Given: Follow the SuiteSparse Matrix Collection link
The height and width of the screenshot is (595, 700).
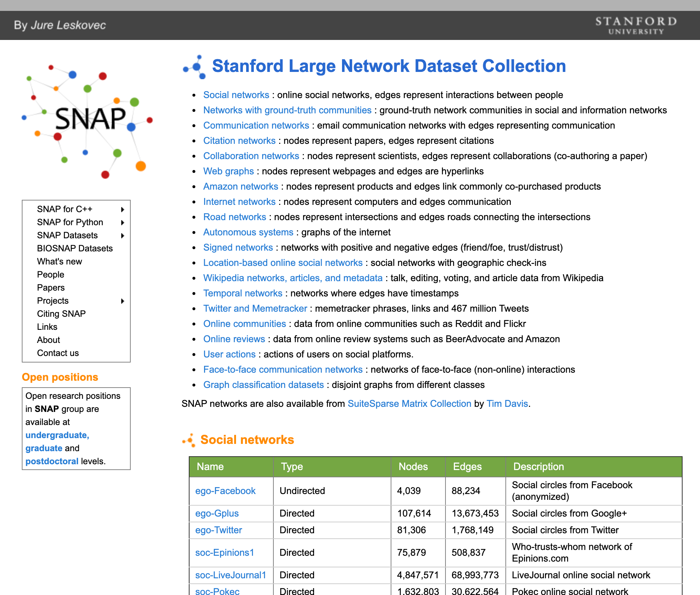Looking at the screenshot, I should [x=409, y=404].
